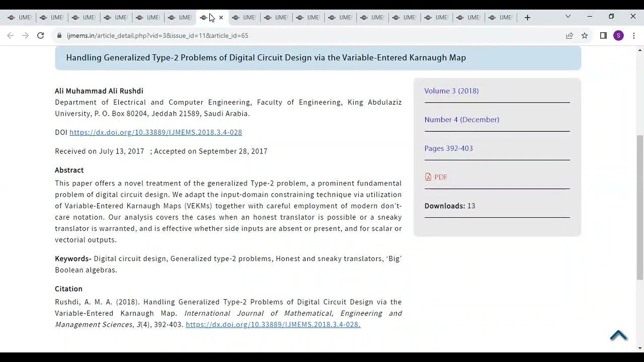Restore down the browser window
The width and height of the screenshot is (644, 362).
(x=611, y=17)
